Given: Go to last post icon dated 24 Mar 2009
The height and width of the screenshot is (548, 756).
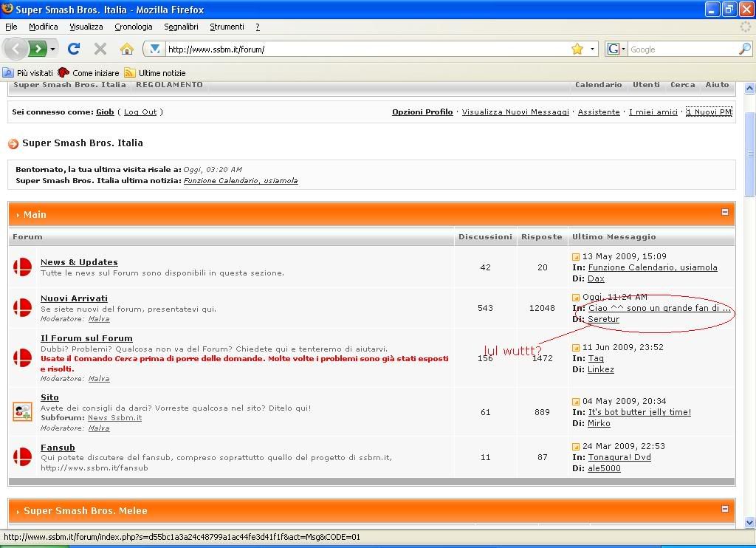Looking at the screenshot, I should click(576, 446).
